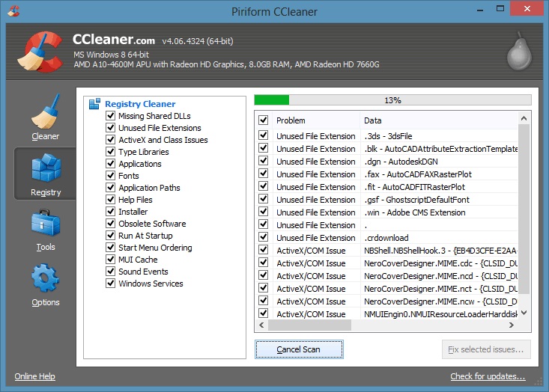Cancel the registry scan
Image resolution: width=549 pixels, height=392 pixels.
pyautogui.click(x=299, y=349)
